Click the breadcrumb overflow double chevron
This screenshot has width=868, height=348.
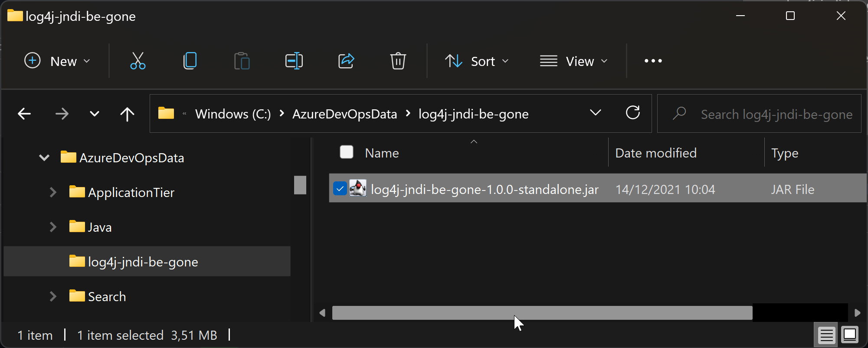(184, 114)
